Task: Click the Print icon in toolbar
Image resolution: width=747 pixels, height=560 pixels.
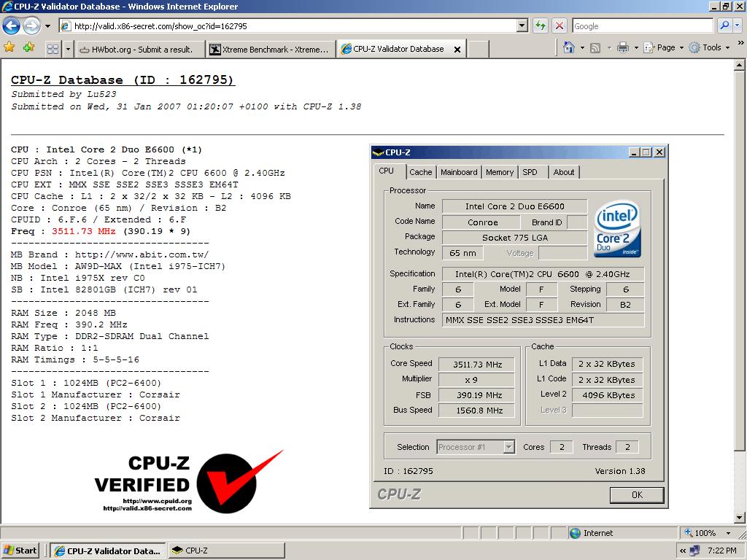Action: 623,47
